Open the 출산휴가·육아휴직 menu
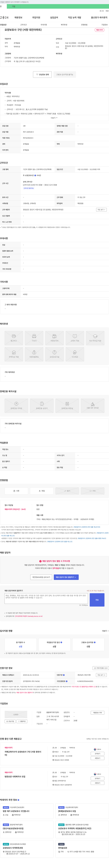 click(99, 18)
